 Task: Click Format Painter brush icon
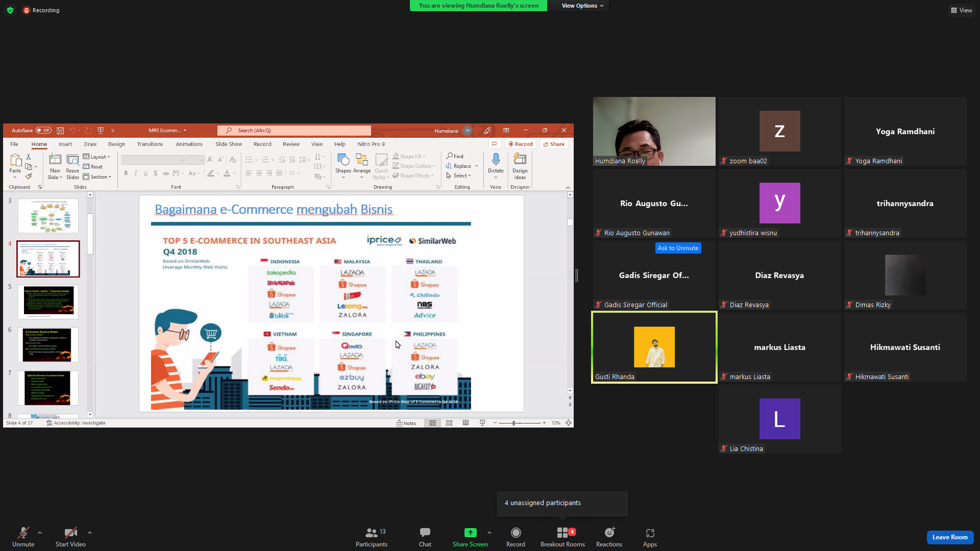coord(29,177)
